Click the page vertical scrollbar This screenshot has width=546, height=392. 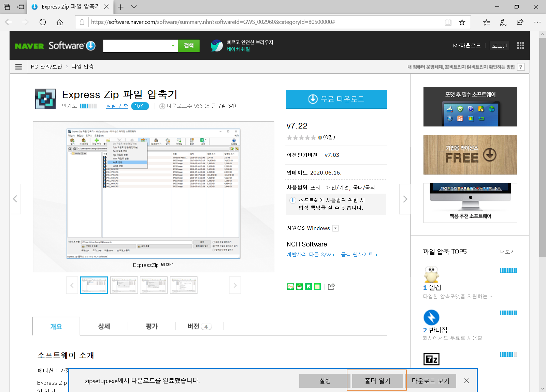click(x=542, y=147)
